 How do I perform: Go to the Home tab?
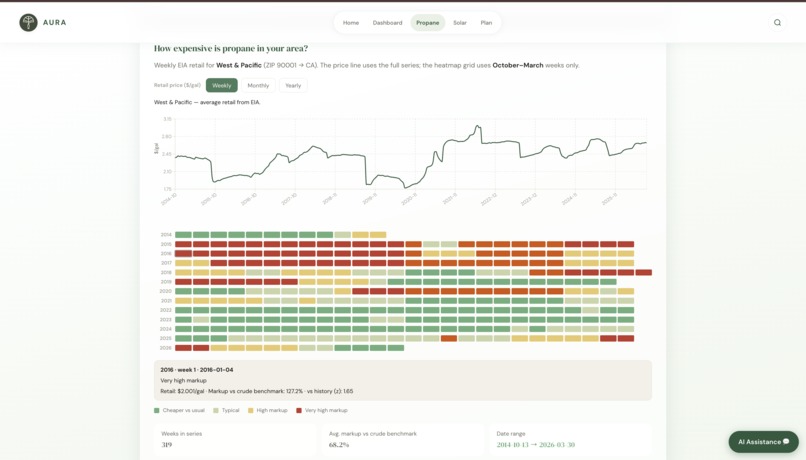(351, 23)
